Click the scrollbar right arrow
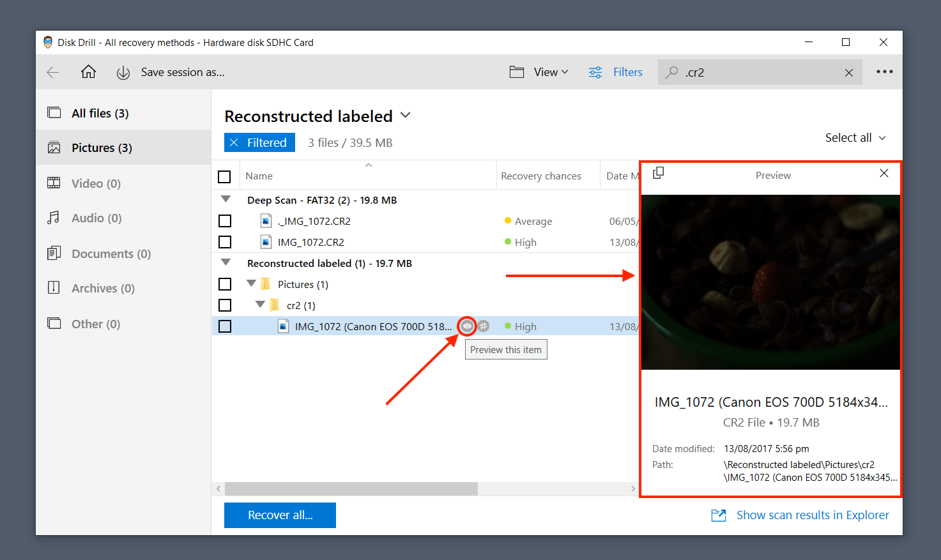This screenshot has width=941, height=560. (632, 488)
